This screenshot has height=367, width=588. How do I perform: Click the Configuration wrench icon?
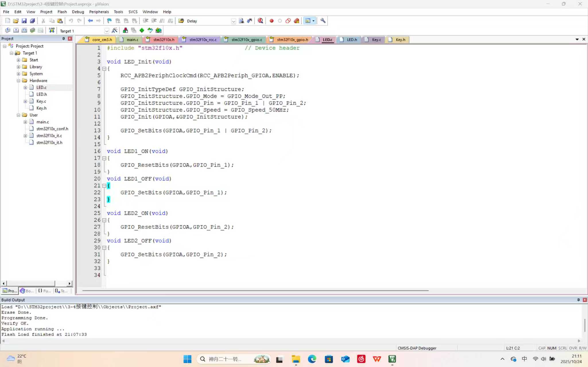[x=323, y=21]
